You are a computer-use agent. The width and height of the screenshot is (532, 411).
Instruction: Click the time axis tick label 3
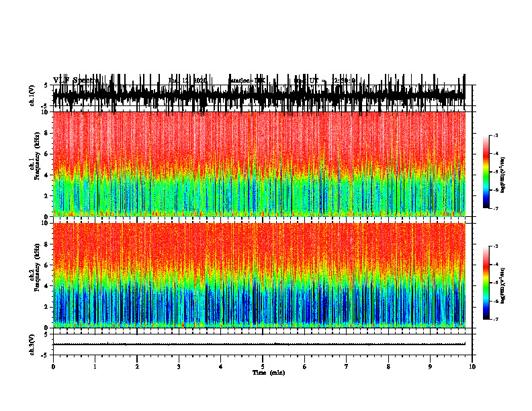tap(179, 367)
